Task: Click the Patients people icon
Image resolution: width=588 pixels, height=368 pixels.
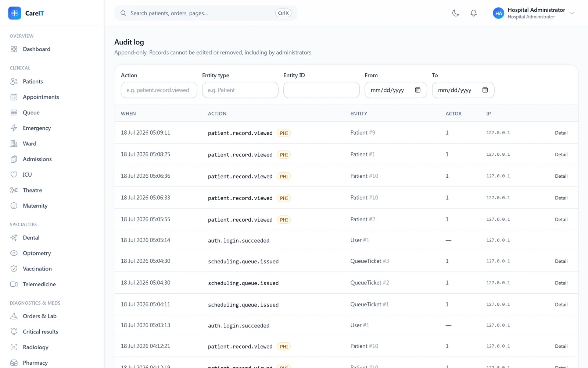Action: point(14,81)
